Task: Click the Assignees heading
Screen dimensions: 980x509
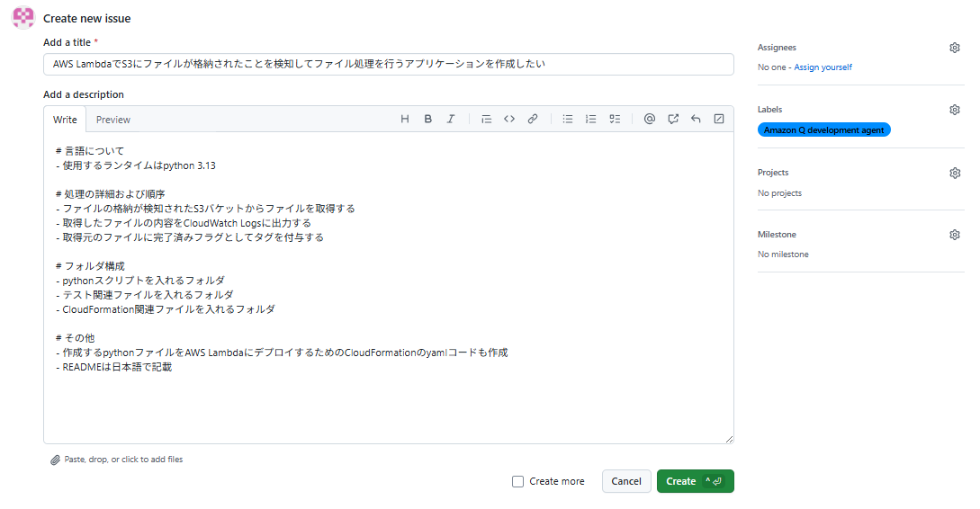Action: tap(777, 48)
